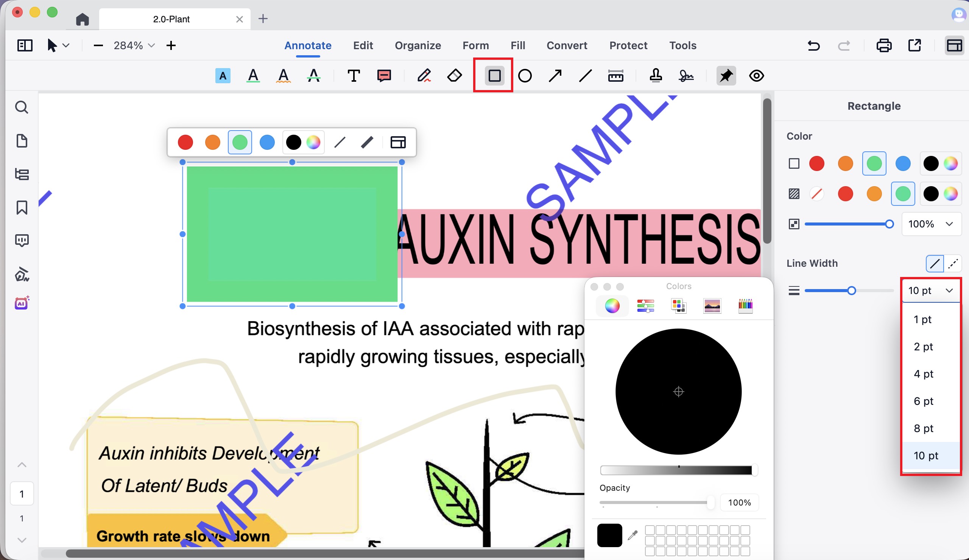This screenshot has width=969, height=560.
Task: Close the 2.0-Plant document tab
Action: tap(239, 19)
